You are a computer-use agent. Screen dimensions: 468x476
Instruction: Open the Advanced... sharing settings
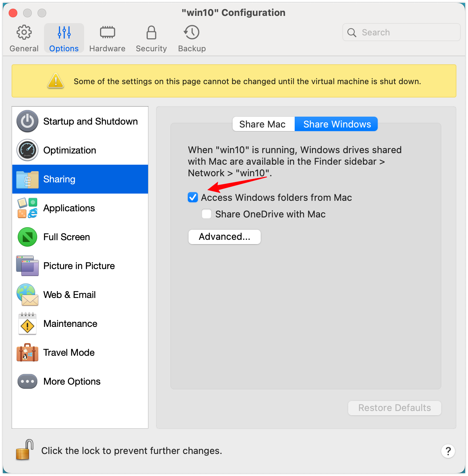pos(225,237)
